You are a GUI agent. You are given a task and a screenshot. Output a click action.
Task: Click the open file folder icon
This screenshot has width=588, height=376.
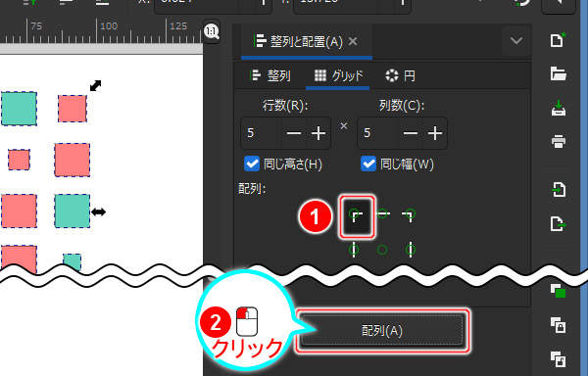coord(558,73)
